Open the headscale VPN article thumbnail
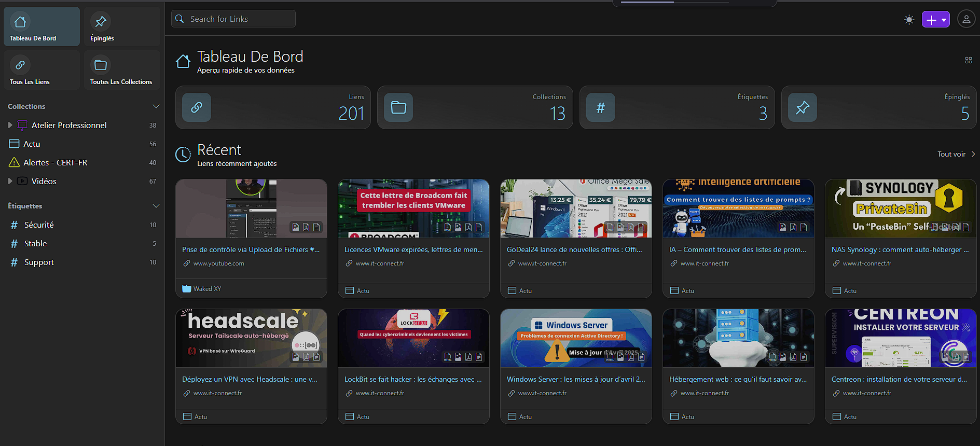 (251, 338)
